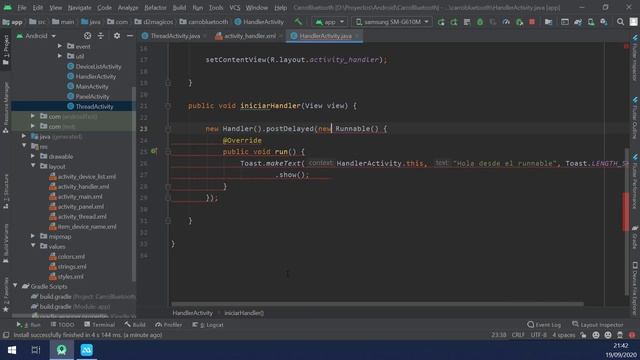Click the user avatar icon in toolbar
The width and height of the screenshot is (640, 360).
633,22
